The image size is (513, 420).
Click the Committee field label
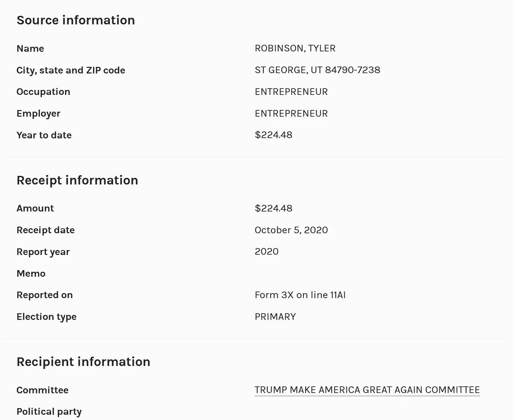pos(43,390)
